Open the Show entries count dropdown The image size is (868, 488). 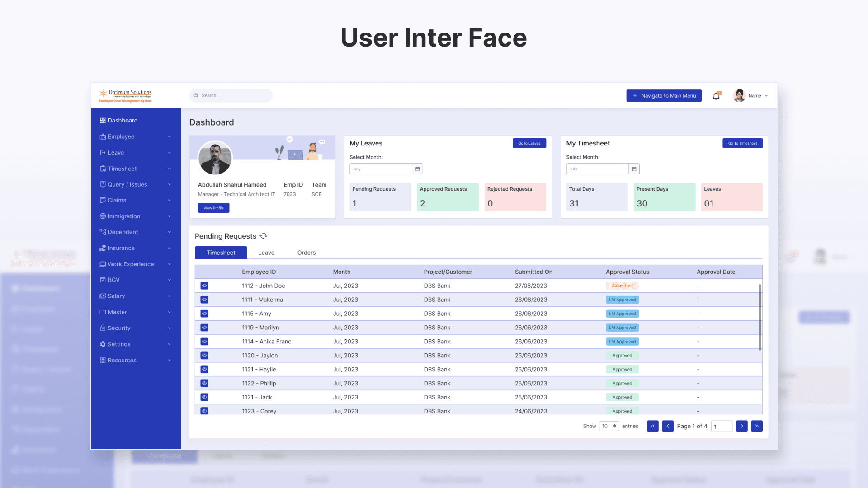pos(609,426)
